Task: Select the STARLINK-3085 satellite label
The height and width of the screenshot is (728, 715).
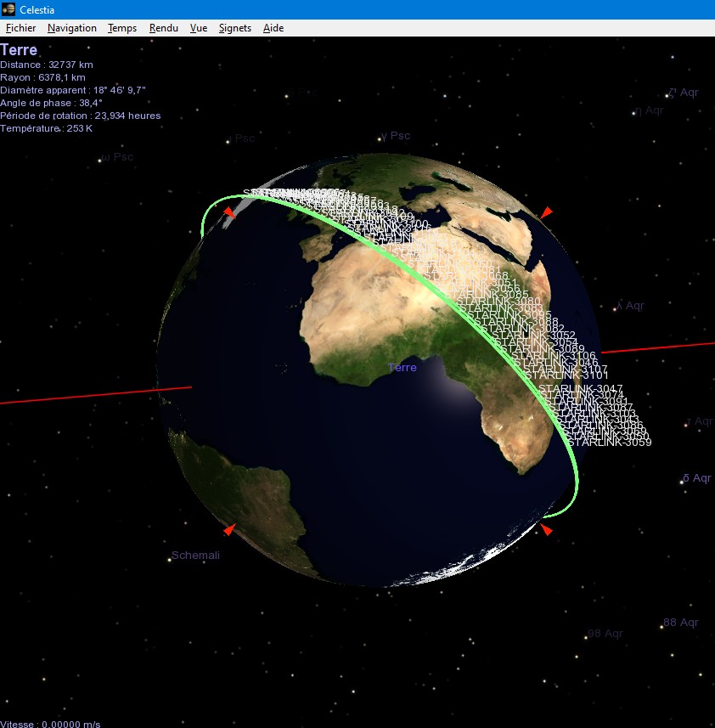Action: pyautogui.click(x=487, y=294)
